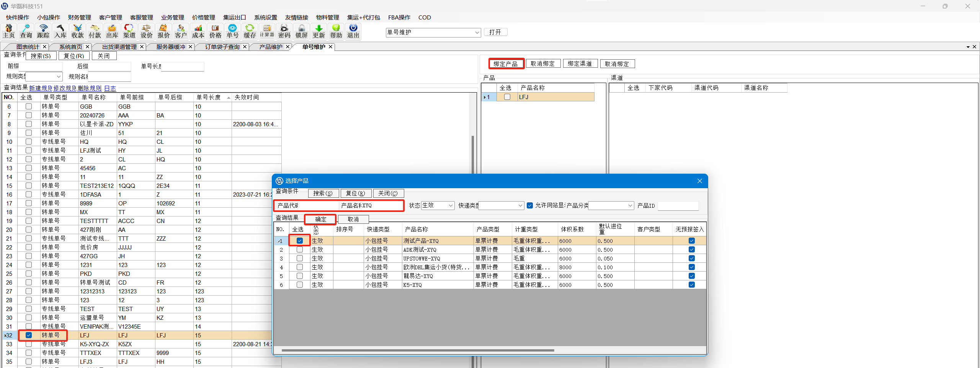Uncheck the 测试产品-XYQ row checkbox
Screen dimensions: 980x368
300,241
